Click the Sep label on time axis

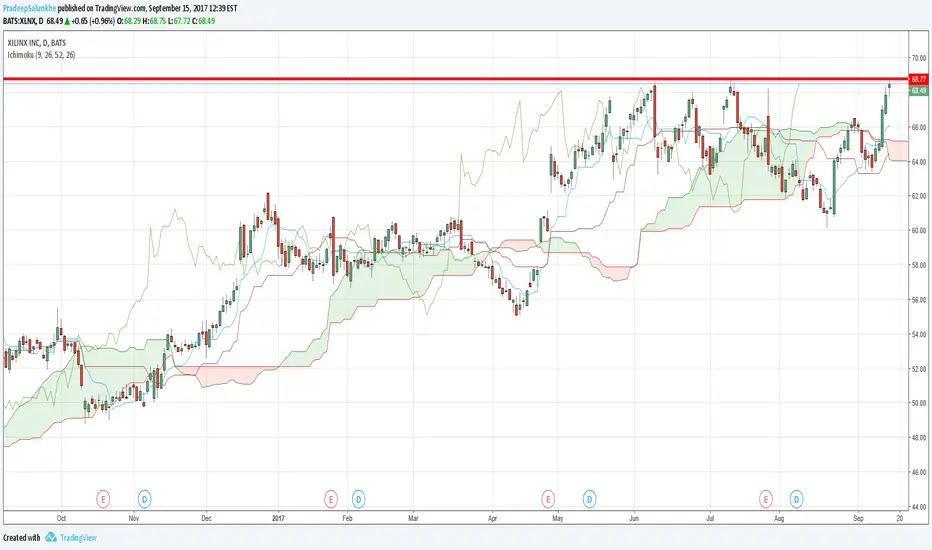coord(858,518)
